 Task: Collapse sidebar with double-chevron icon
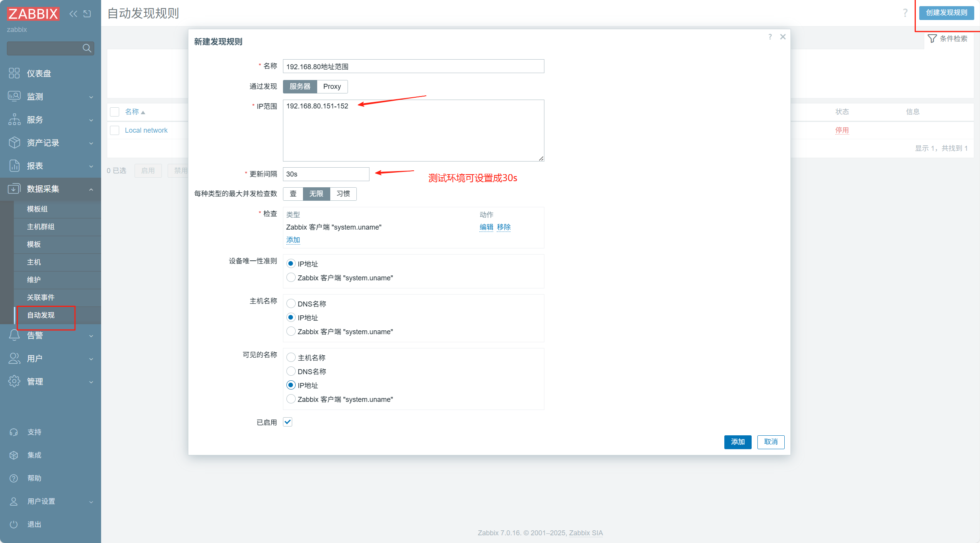(x=73, y=14)
